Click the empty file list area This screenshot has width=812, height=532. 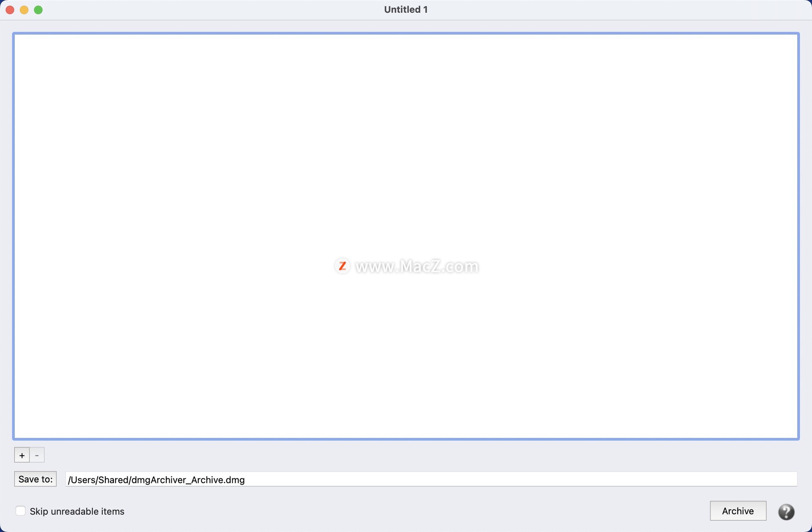pyautogui.click(x=406, y=148)
